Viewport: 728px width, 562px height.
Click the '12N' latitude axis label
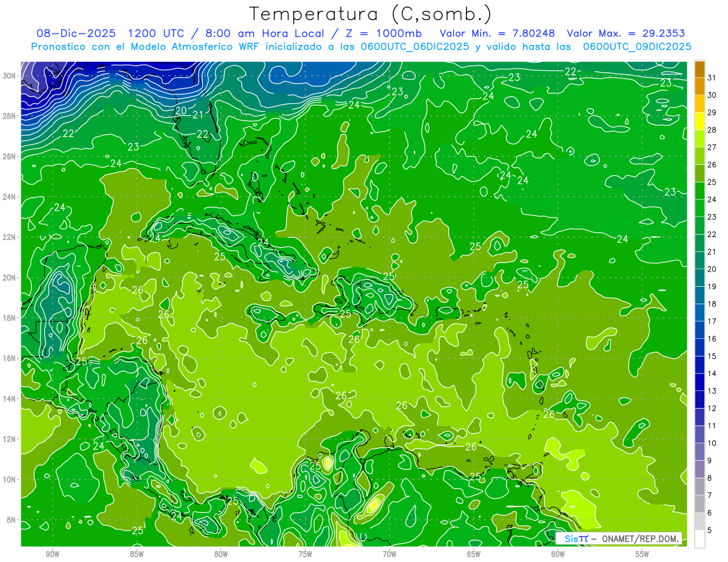(9, 439)
